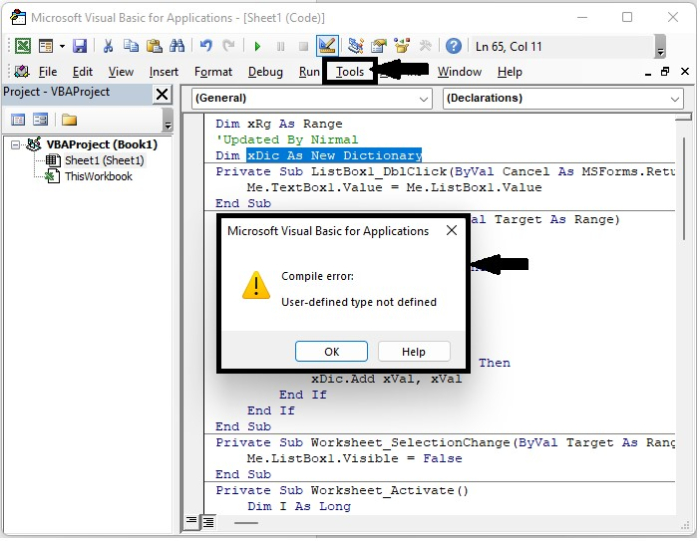
Task: Open the Insert object dropdown arrow
Action: [62, 46]
